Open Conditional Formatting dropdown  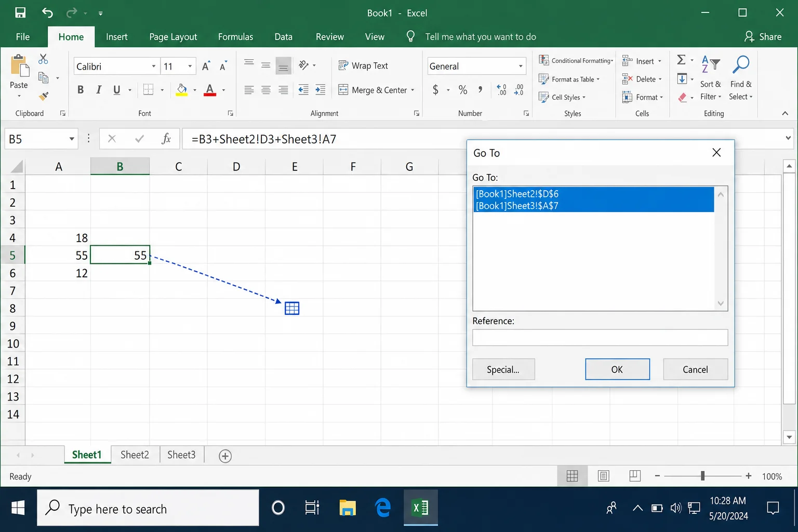(576, 60)
